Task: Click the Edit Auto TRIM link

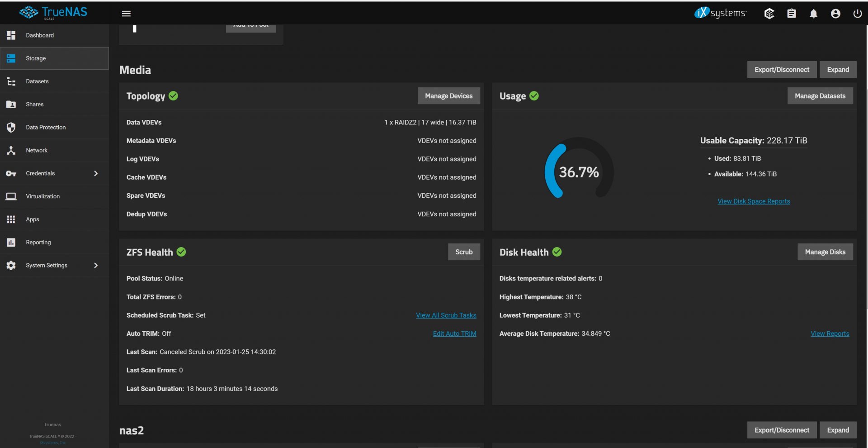Action: click(x=454, y=334)
